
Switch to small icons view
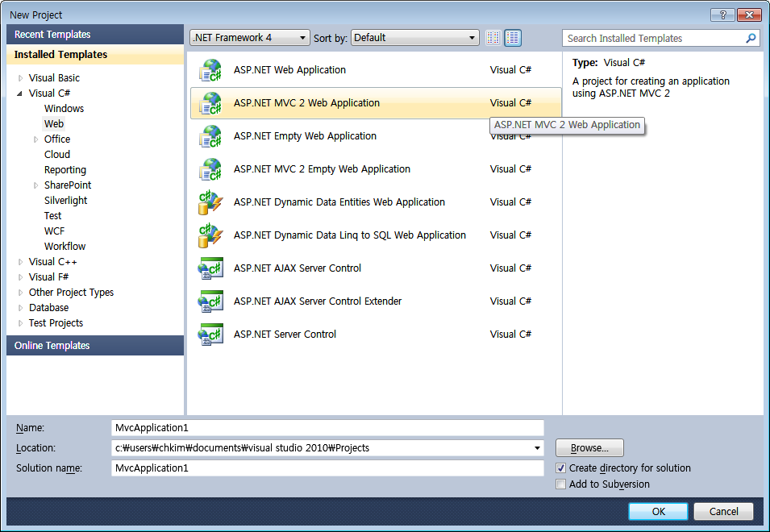(x=493, y=38)
